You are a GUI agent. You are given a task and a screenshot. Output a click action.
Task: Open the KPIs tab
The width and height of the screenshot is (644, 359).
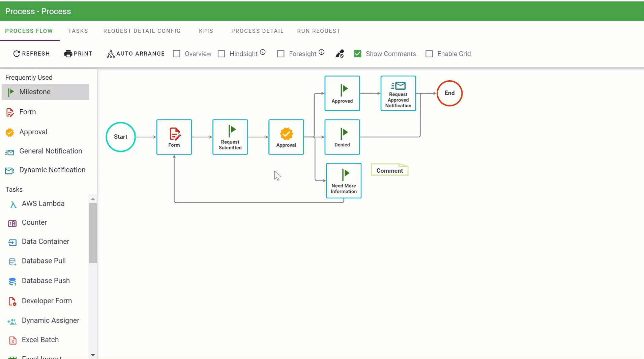(206, 31)
